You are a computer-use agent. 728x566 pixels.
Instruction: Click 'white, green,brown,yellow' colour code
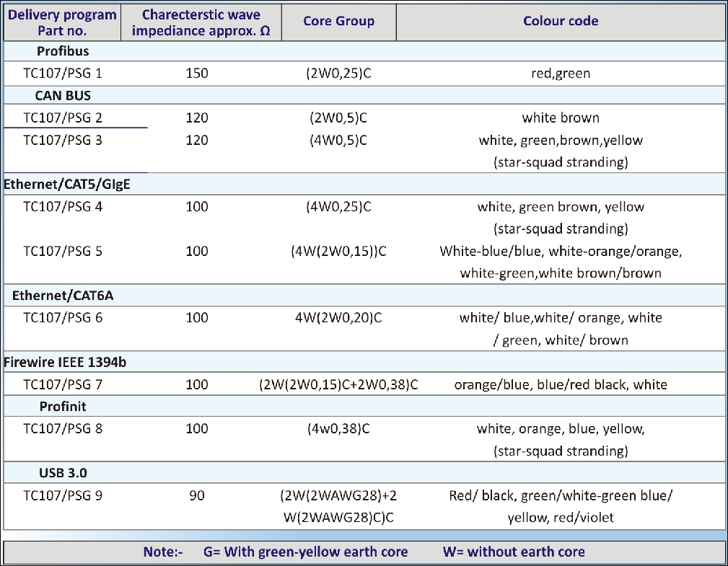pos(561,141)
